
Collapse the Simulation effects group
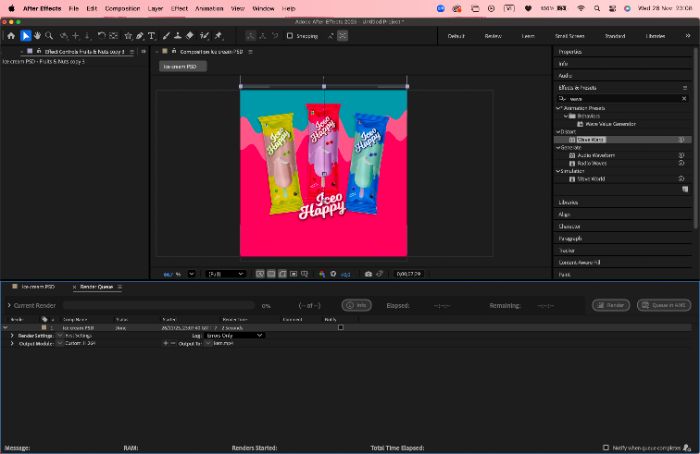pyautogui.click(x=558, y=171)
